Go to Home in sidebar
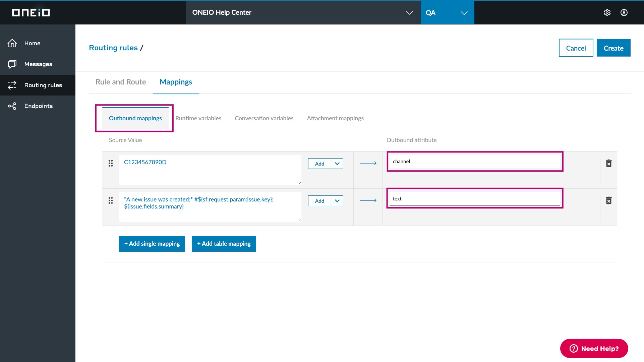This screenshot has width=644, height=362. pyautogui.click(x=38, y=43)
